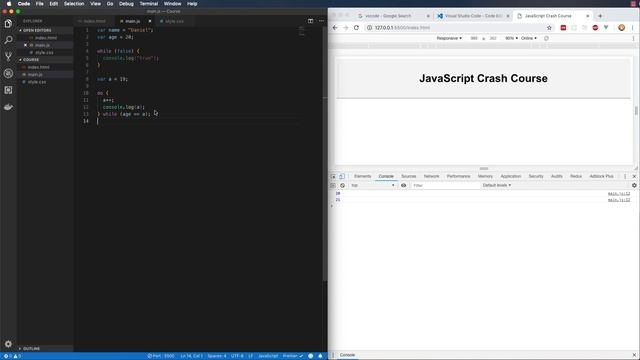Open the DevTools console settings gear
This screenshot has height=360, width=640.
634,185
